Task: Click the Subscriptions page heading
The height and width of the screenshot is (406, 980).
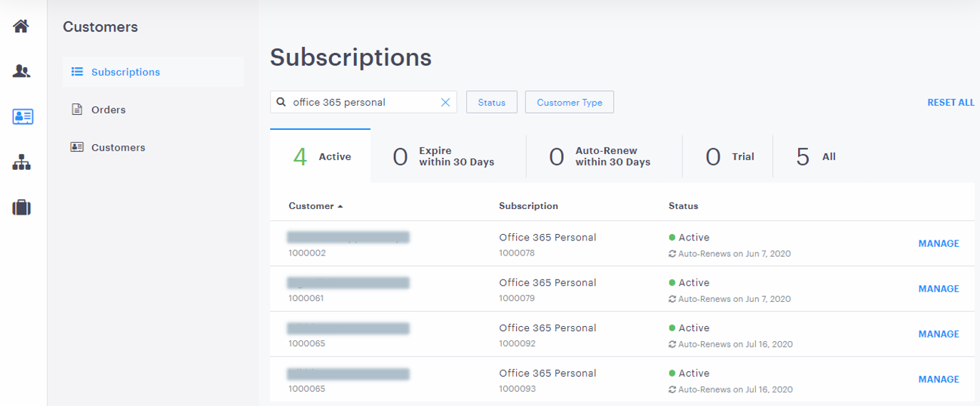Action: coord(350,57)
